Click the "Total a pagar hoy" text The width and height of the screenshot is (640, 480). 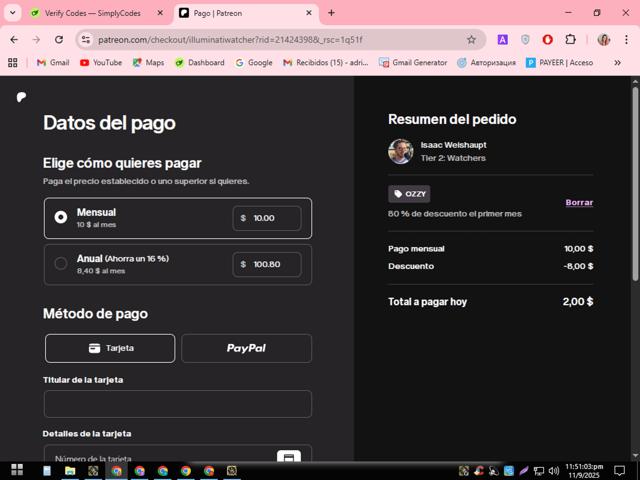[x=427, y=302]
